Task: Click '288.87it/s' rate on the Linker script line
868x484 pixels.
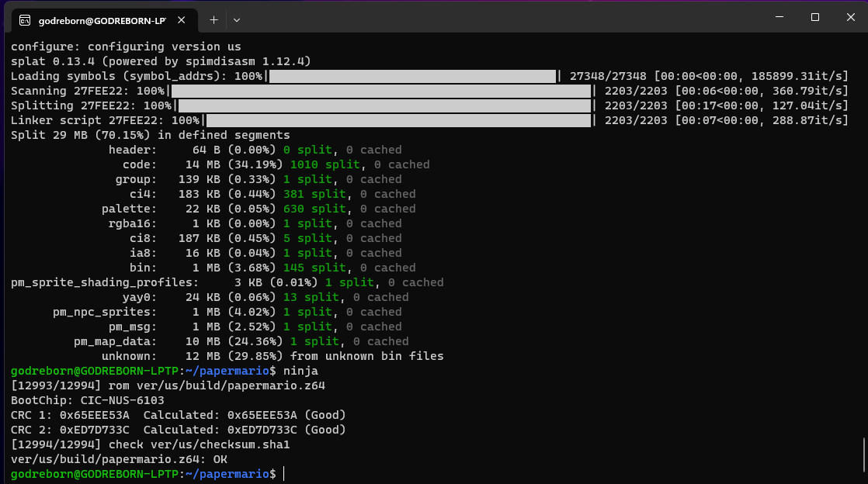Action: pyautogui.click(x=807, y=120)
